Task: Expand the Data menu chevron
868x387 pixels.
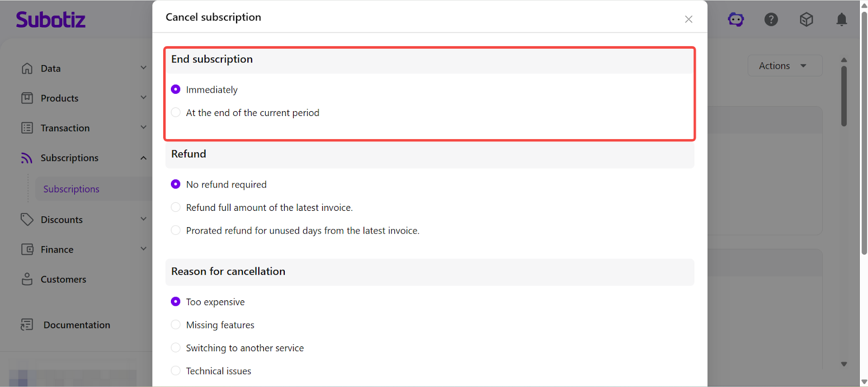Action: (143, 68)
